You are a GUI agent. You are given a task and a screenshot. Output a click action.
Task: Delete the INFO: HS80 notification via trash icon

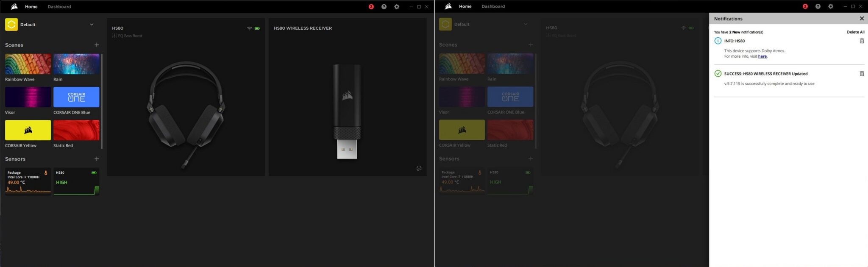point(862,41)
